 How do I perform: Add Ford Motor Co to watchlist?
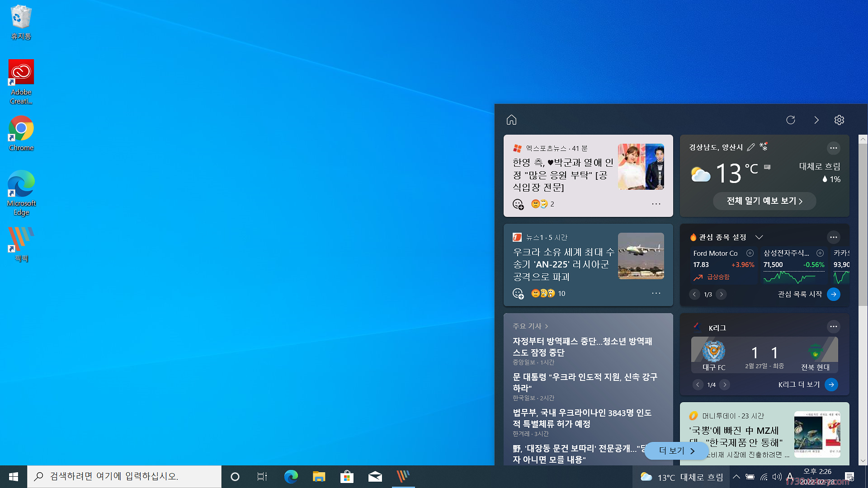(x=750, y=253)
